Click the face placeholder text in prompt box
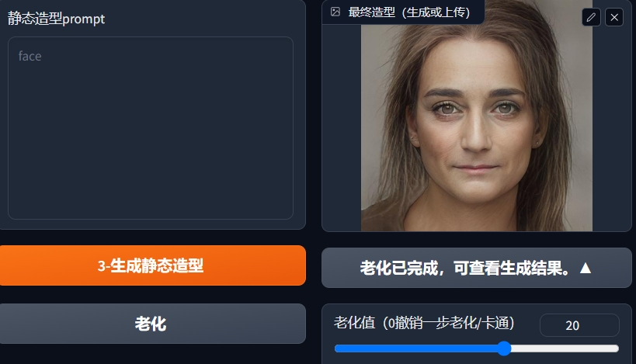Viewport: 636px width, 364px height. point(30,56)
